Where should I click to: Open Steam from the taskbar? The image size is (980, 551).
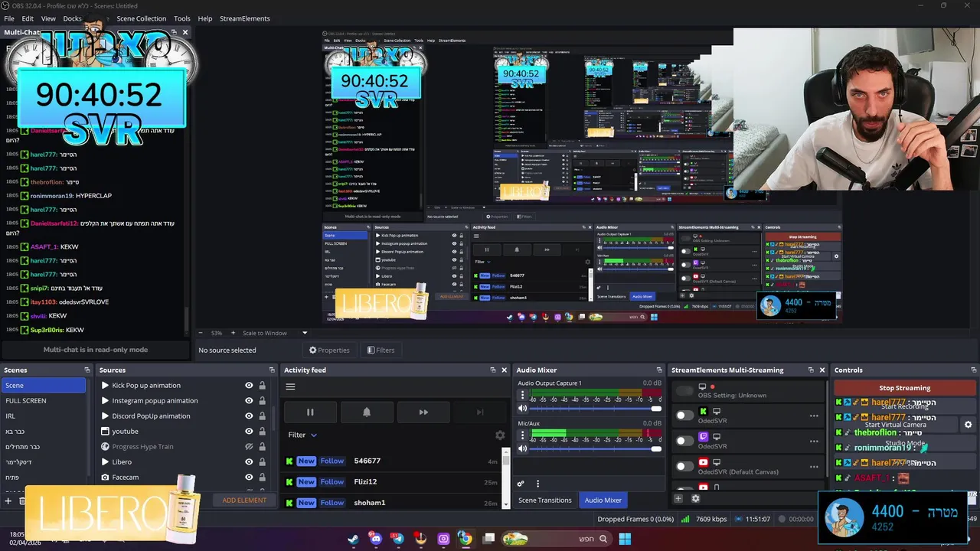pyautogui.click(x=353, y=539)
